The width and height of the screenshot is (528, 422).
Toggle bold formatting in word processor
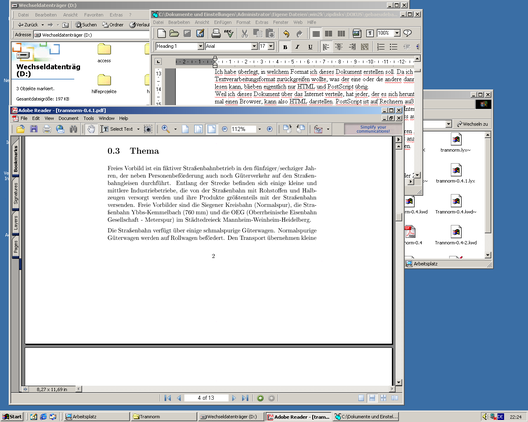(285, 47)
